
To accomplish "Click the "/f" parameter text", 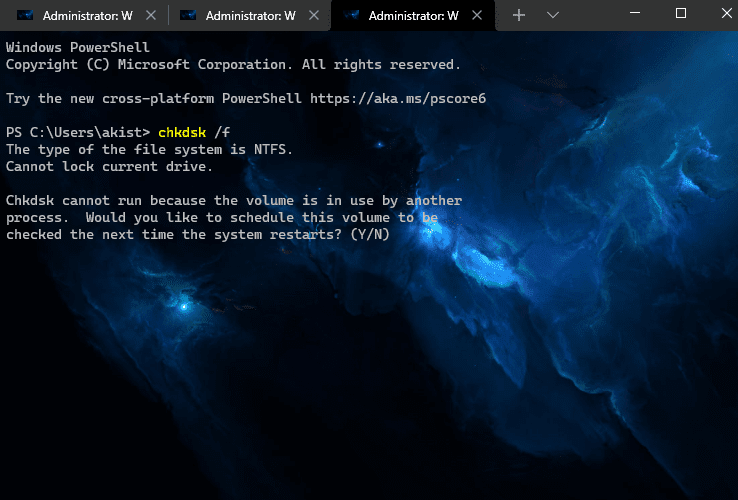I will [x=222, y=132].
